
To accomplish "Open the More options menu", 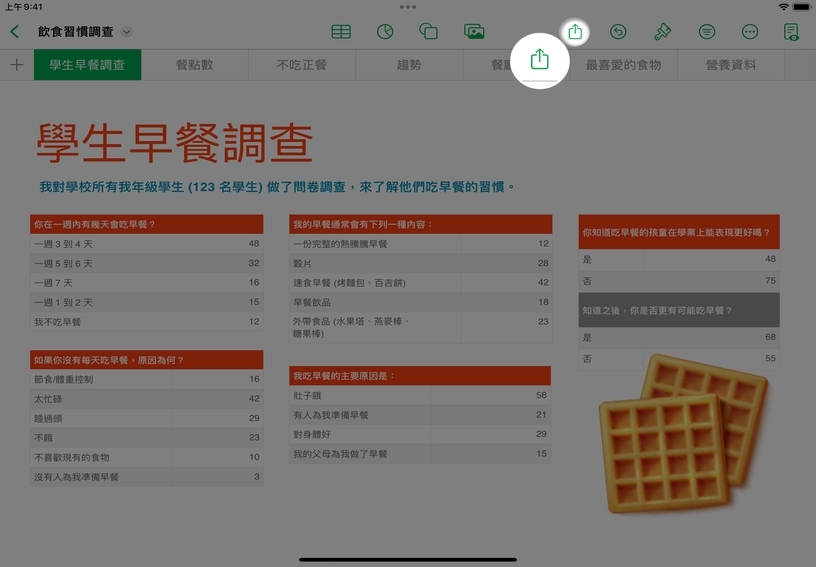I will [x=750, y=32].
